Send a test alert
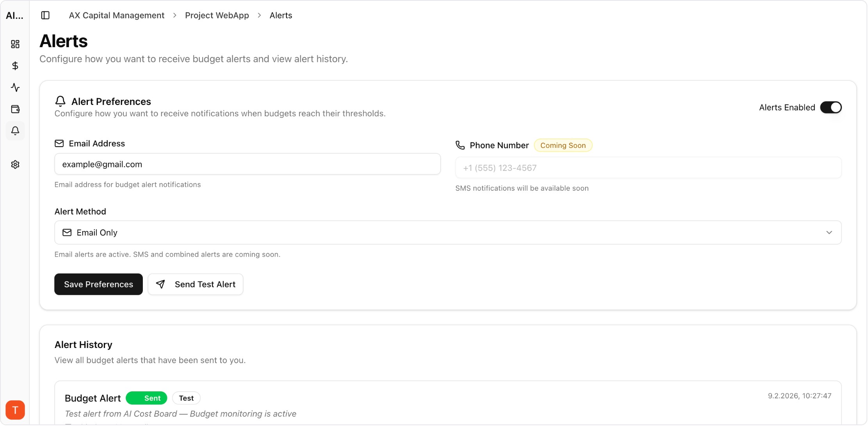 click(195, 284)
